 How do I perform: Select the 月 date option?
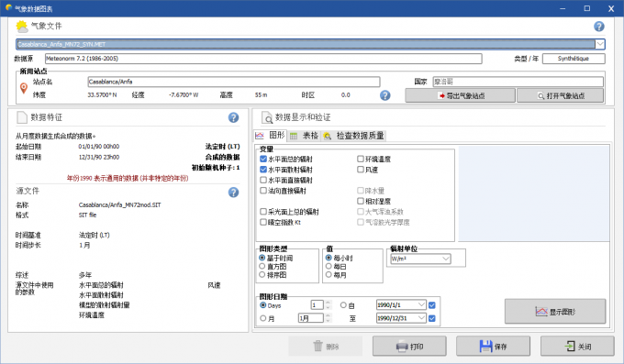[x=263, y=318]
